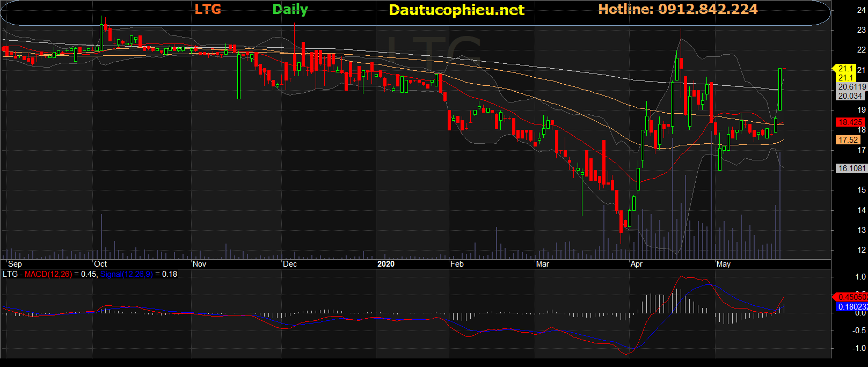
Task: Click the 16.1081 lower band label
Action: [x=852, y=168]
